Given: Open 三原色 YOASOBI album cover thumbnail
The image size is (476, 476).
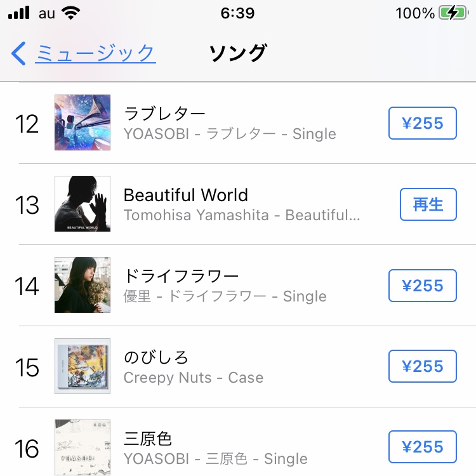Looking at the screenshot, I should pos(83,447).
